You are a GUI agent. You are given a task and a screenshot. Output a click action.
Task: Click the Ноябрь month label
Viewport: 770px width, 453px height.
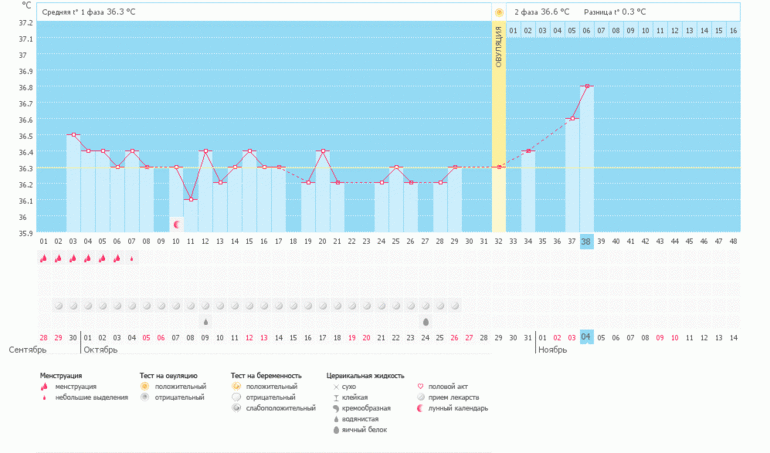coord(553,350)
